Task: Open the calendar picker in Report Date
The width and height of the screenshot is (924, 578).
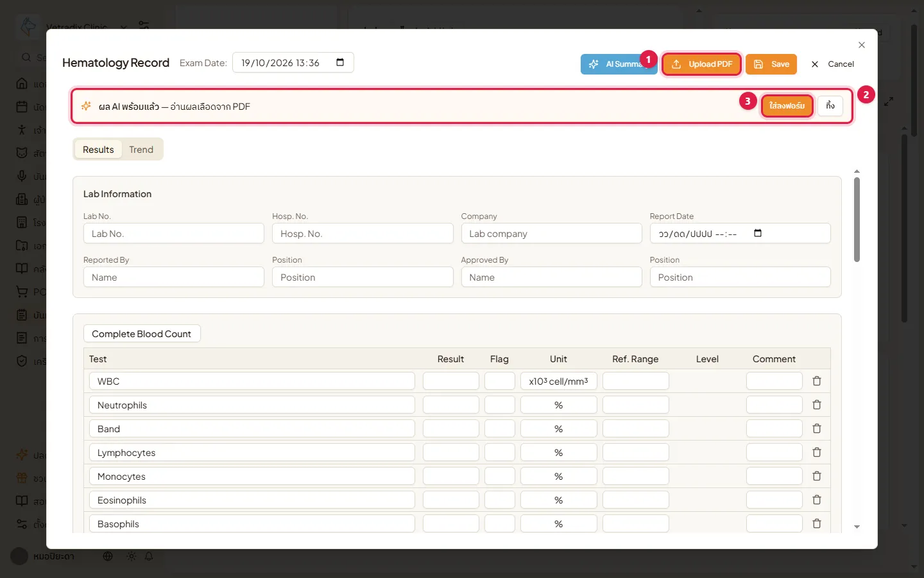Action: pos(758,233)
